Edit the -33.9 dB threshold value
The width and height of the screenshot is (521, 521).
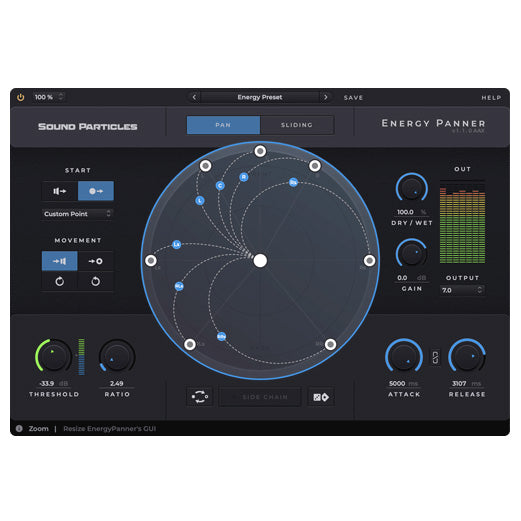47,383
